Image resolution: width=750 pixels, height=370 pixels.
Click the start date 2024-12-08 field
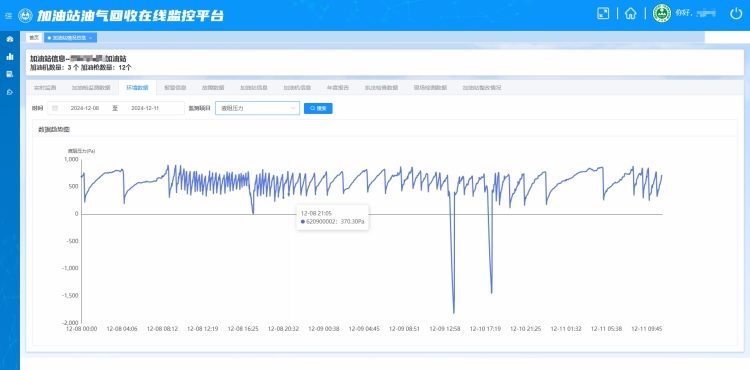coord(85,108)
